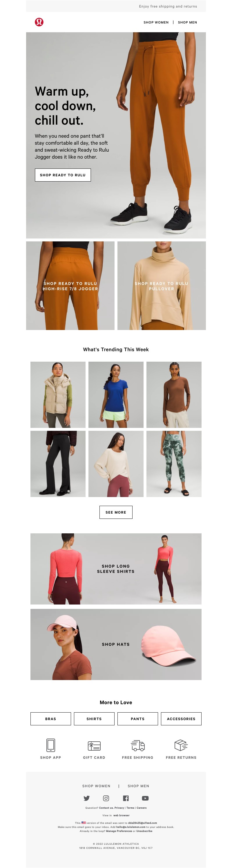The image size is (232, 868).
Task: Open the High-Rise 7/8 Jogger image tile
Action: click(70, 285)
